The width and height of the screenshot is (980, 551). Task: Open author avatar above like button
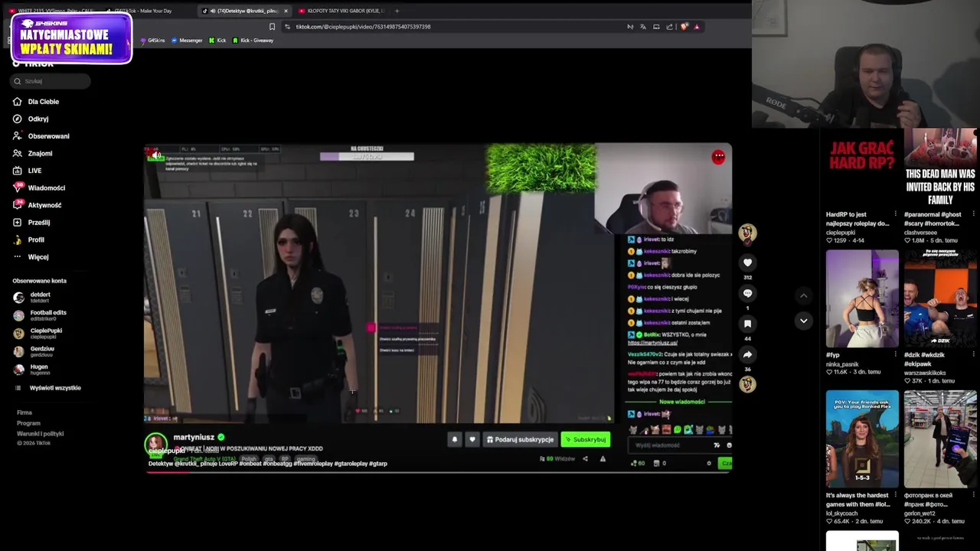pyautogui.click(x=747, y=233)
